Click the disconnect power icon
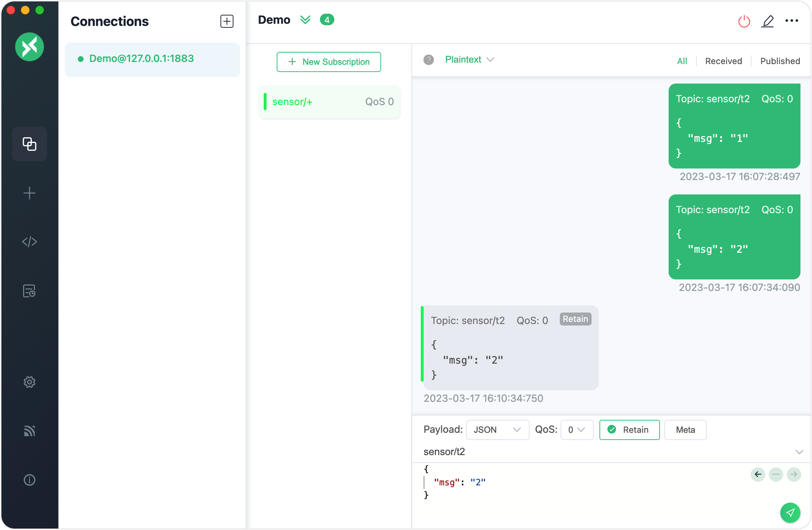The image size is (812, 530). tap(744, 21)
